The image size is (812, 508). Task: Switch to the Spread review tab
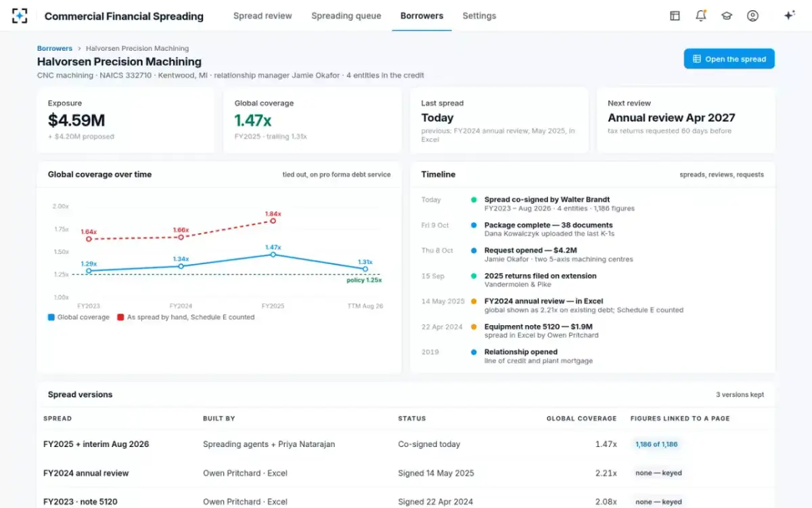click(x=263, y=16)
